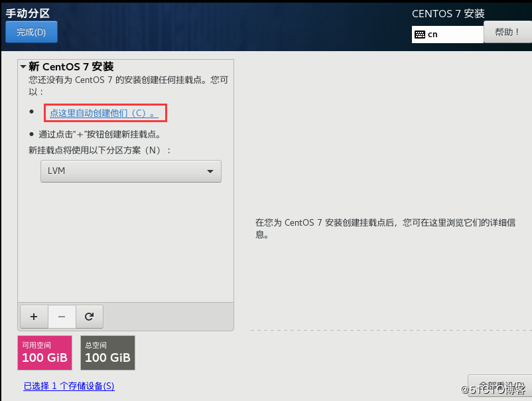This screenshot has height=401, width=532.
Task: Click the reload storage configuration icon
Action: [x=90, y=317]
